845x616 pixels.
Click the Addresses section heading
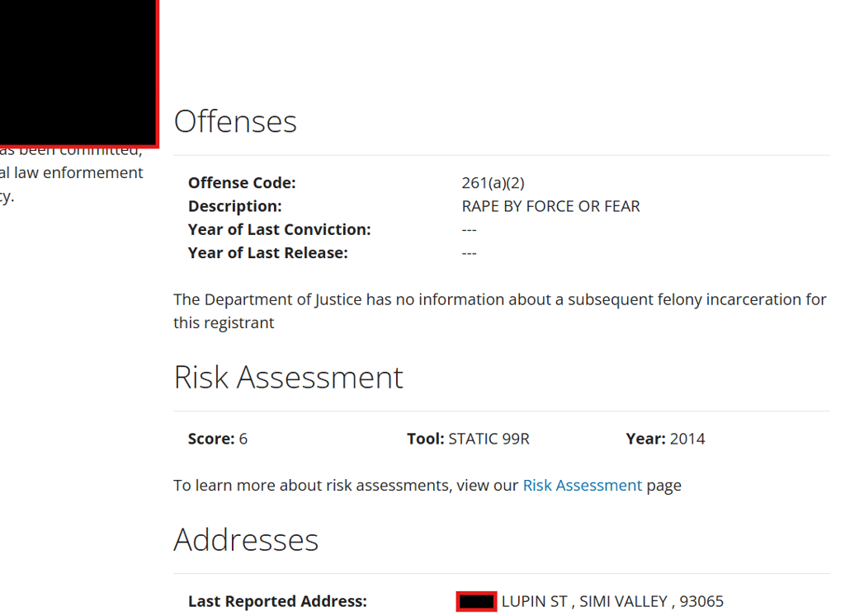pos(246,540)
